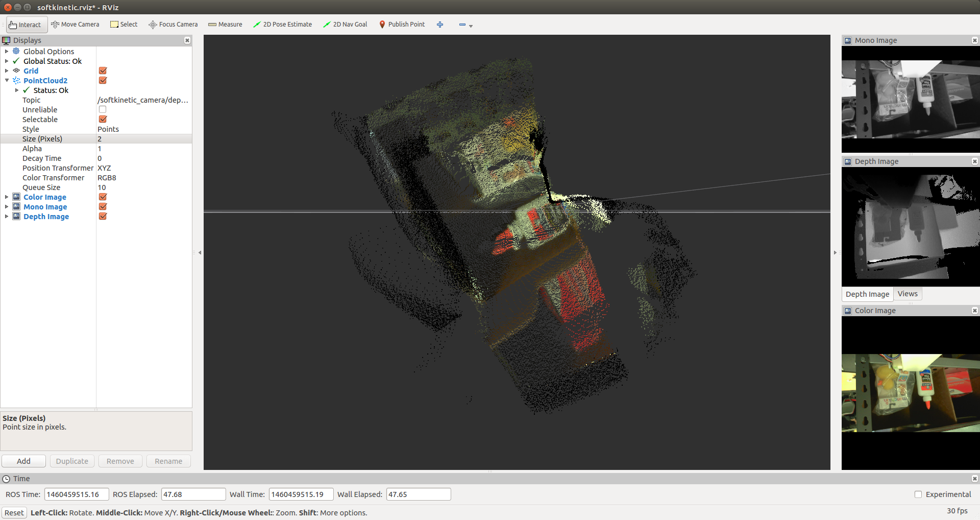Select the 2D Nav Goal tool
The image size is (980, 520).
point(345,25)
